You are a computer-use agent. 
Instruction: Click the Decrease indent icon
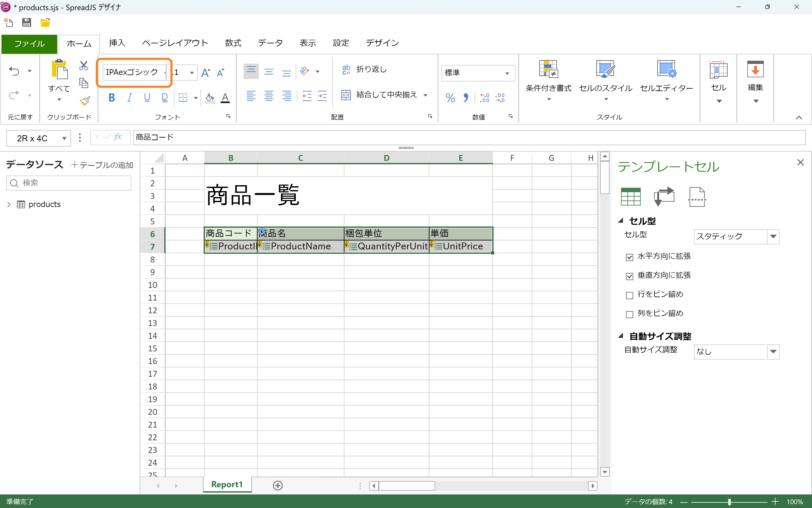(307, 96)
